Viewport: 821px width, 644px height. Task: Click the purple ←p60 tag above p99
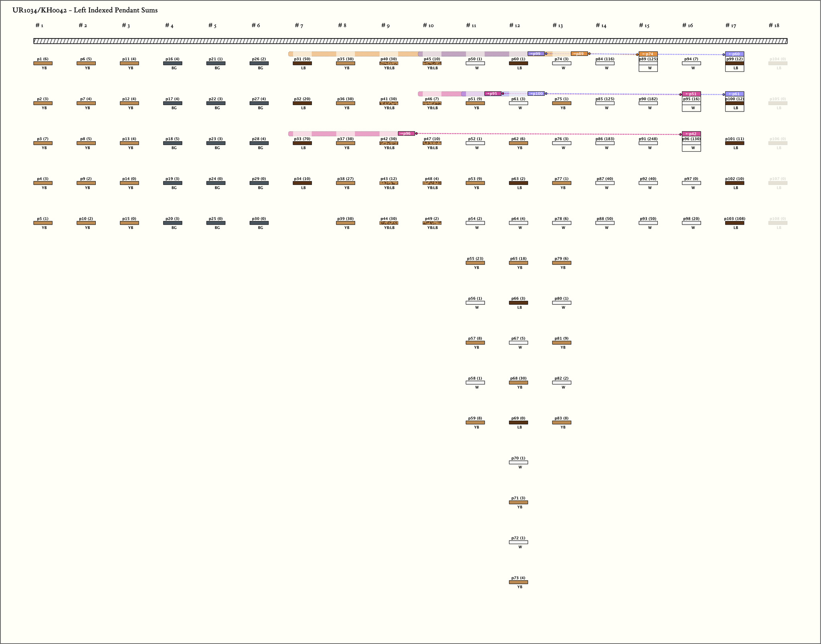click(x=734, y=54)
